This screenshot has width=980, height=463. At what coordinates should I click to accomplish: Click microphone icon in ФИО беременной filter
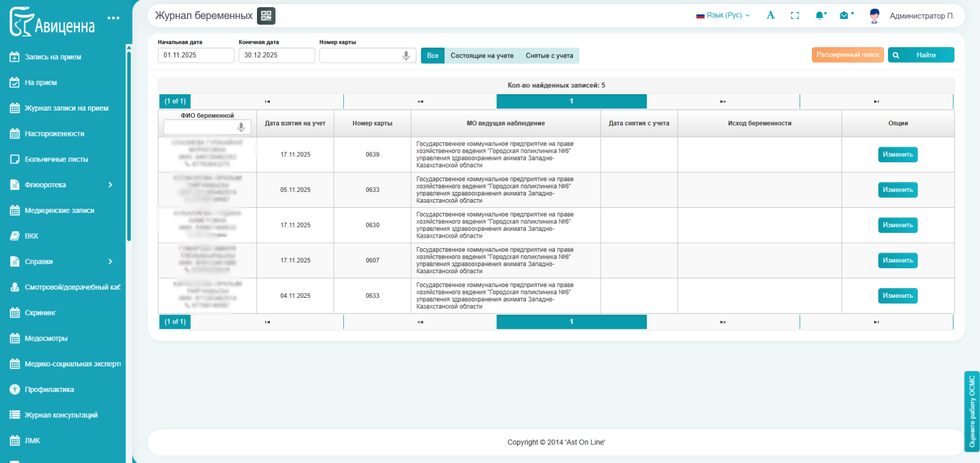pos(241,127)
